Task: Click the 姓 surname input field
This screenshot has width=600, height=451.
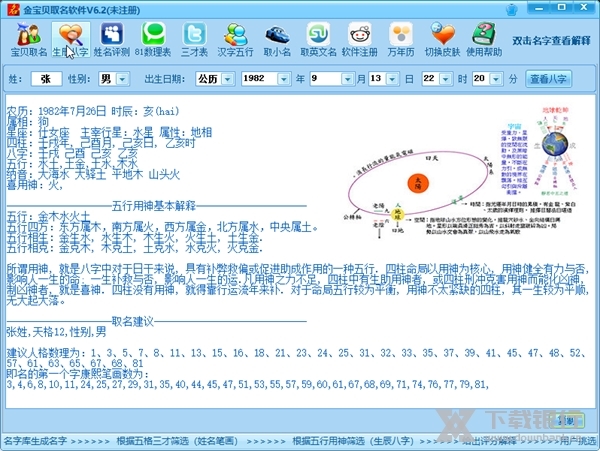Action: tap(45, 78)
